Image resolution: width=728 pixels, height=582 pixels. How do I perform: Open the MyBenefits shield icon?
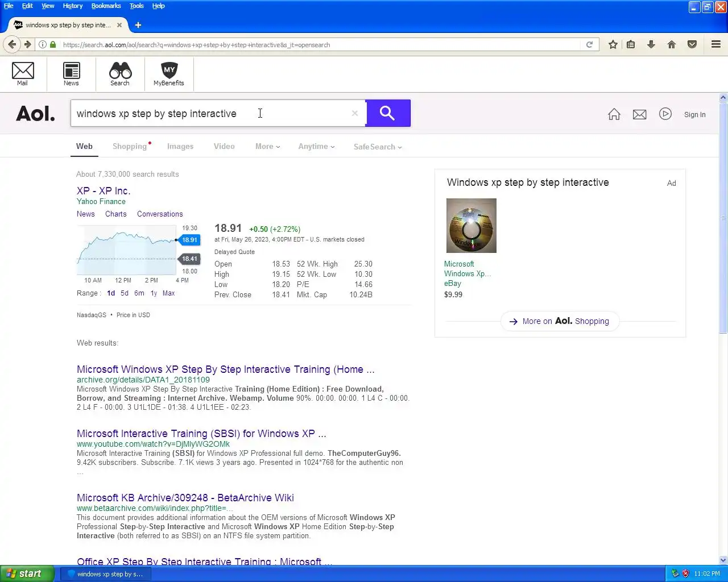click(x=169, y=74)
